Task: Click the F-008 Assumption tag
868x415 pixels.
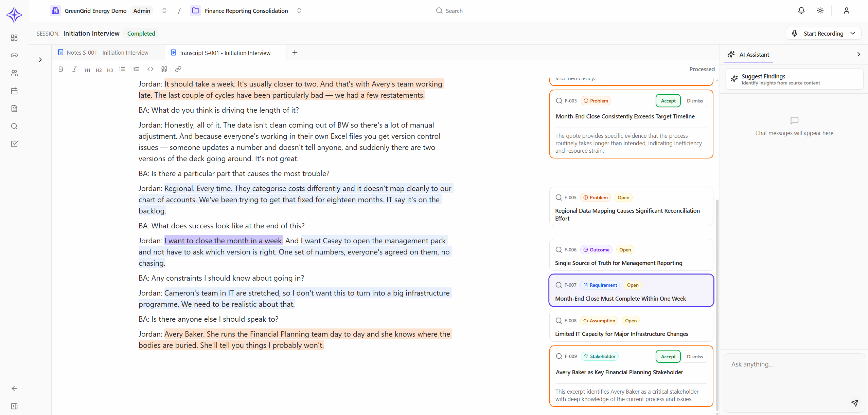Action: click(599, 321)
